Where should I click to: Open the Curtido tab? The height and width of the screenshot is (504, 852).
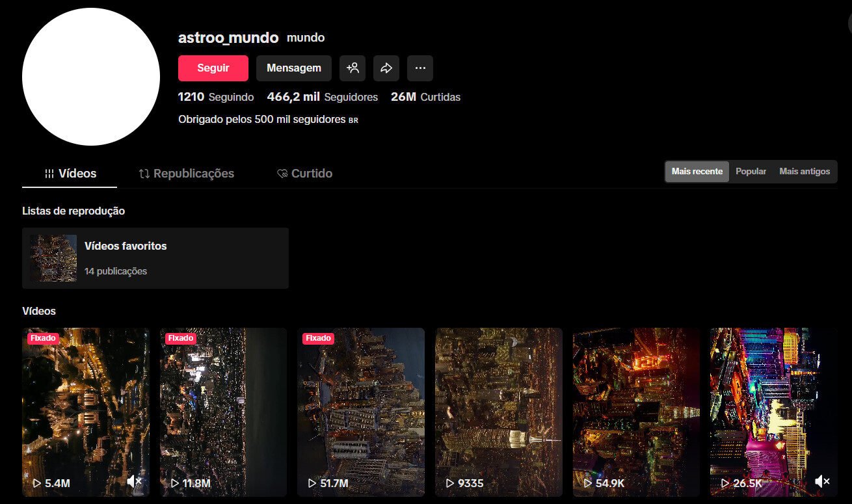[312, 173]
